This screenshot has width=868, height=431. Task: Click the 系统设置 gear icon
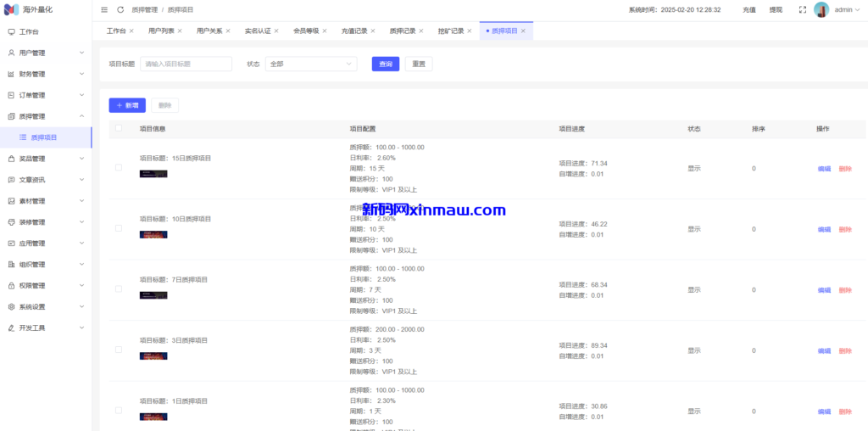(11, 307)
